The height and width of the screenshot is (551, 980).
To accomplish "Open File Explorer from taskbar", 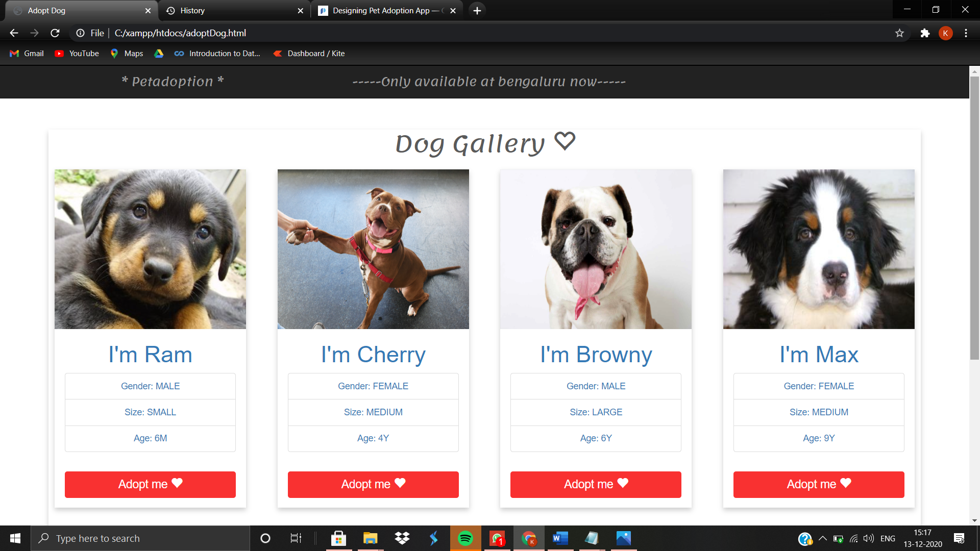I will [370, 538].
